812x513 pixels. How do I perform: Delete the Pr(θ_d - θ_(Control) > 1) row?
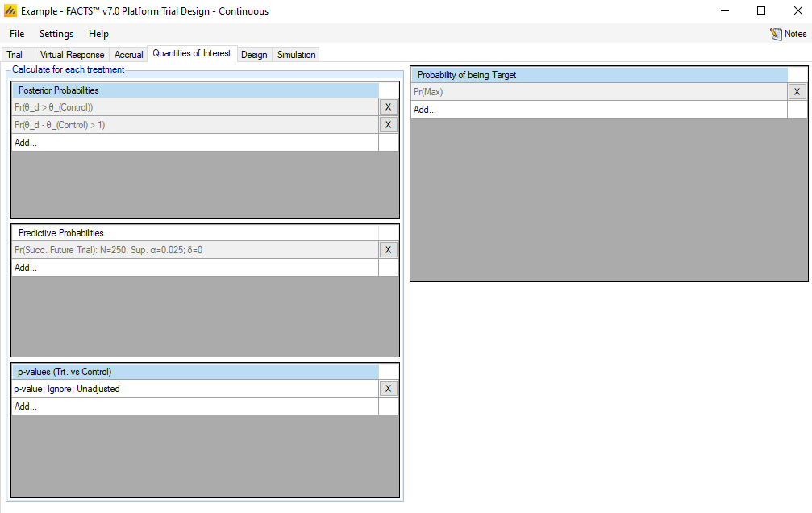tap(388, 125)
